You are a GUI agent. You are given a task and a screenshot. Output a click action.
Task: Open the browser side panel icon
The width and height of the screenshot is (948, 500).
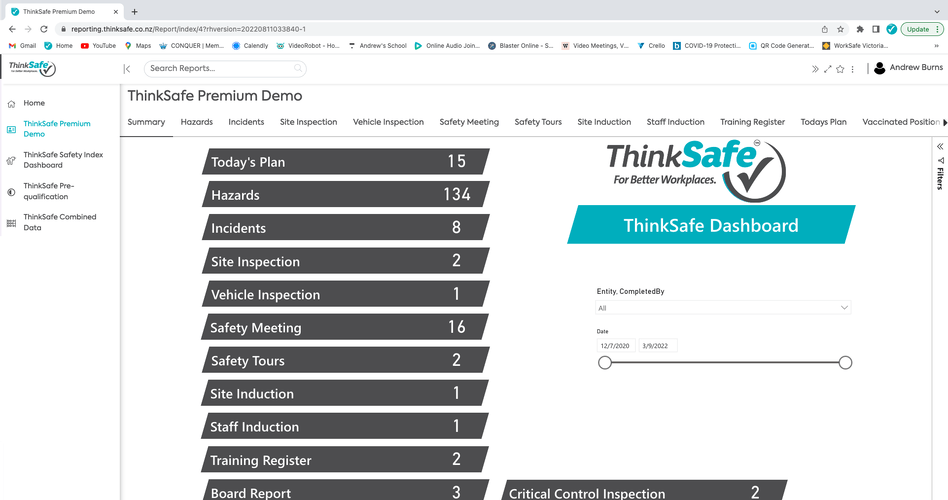pyautogui.click(x=875, y=29)
